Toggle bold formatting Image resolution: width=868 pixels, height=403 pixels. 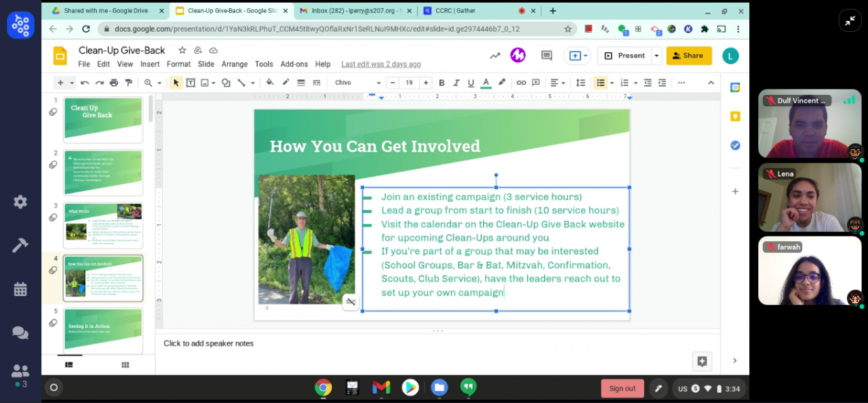[441, 83]
